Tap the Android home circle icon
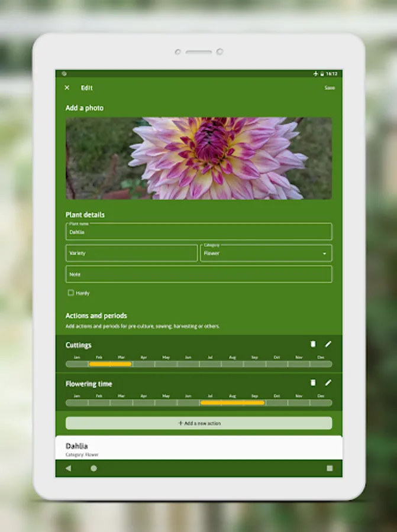The height and width of the screenshot is (532, 397). coord(93,468)
